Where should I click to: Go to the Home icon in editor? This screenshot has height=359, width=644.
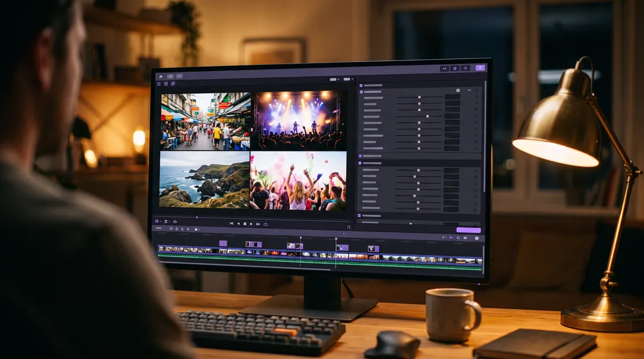pyautogui.click(x=160, y=77)
